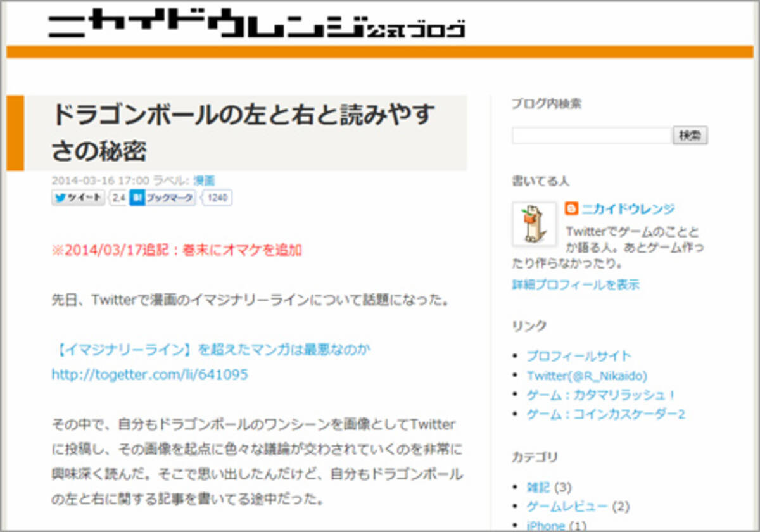Viewport: 760px width, 532px height.
Task: Click the ブログ内検索 heading
Action: tap(547, 104)
